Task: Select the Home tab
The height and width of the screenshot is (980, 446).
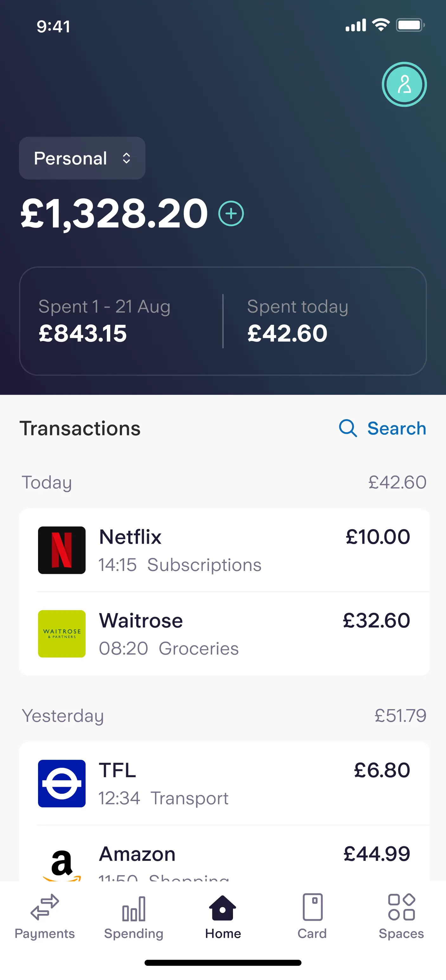Action: click(x=223, y=917)
